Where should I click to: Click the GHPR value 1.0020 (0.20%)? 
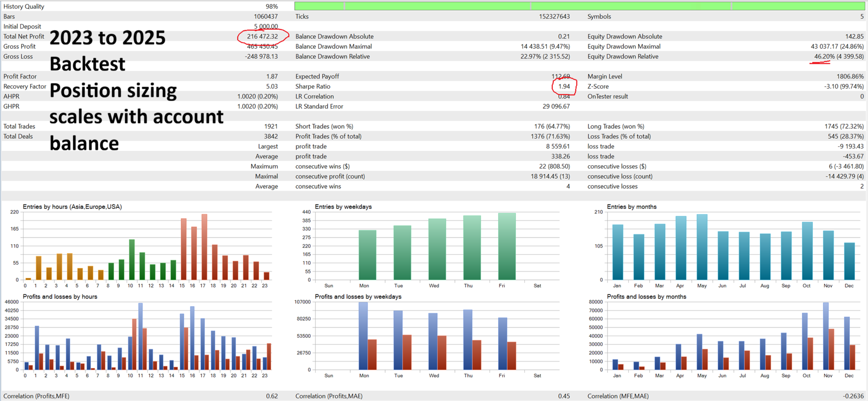click(258, 106)
